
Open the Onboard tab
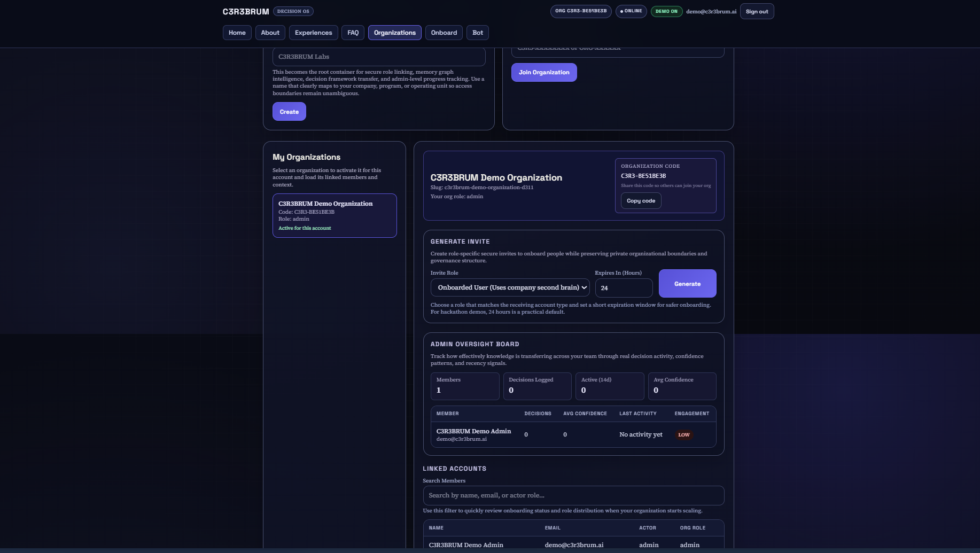pos(444,33)
